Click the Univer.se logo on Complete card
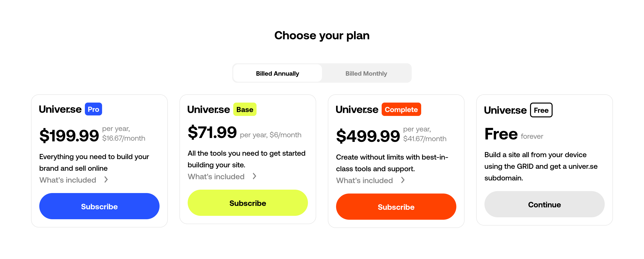644x259 pixels. tap(357, 110)
